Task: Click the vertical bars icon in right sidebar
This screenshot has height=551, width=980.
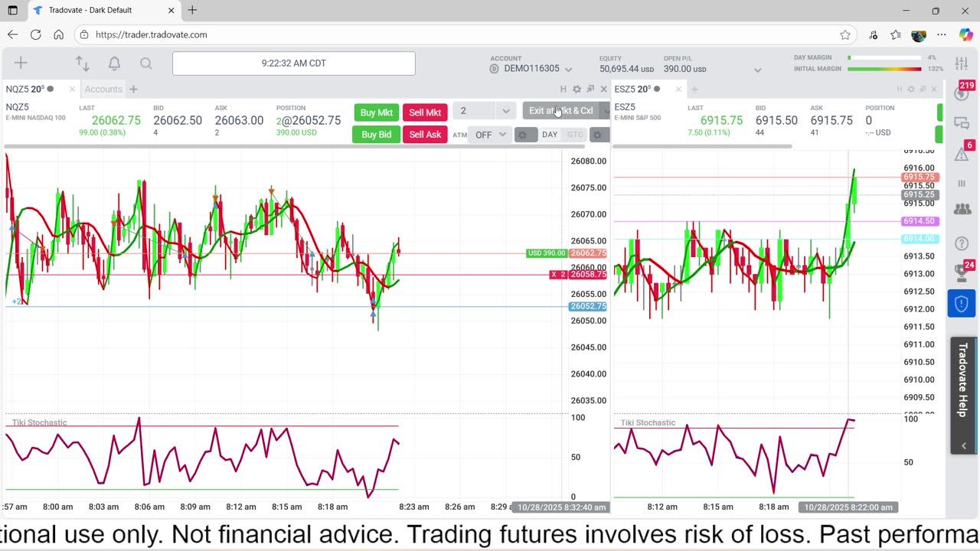Action: pos(962,184)
